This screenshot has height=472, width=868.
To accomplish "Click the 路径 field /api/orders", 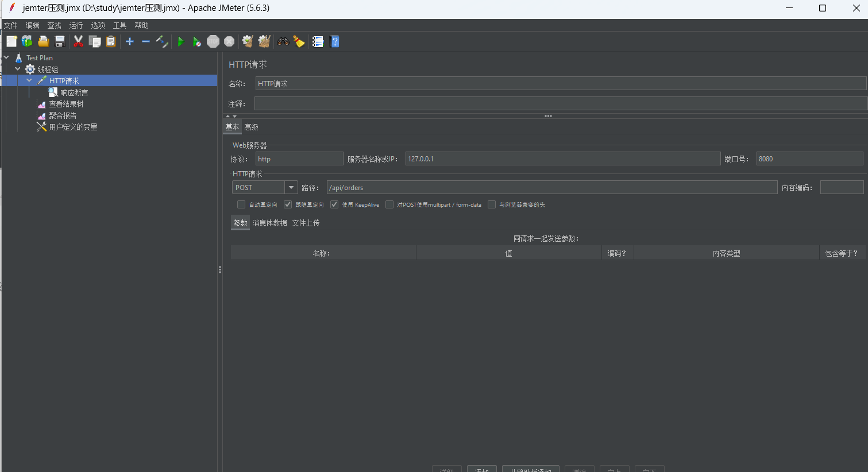I will click(x=552, y=188).
